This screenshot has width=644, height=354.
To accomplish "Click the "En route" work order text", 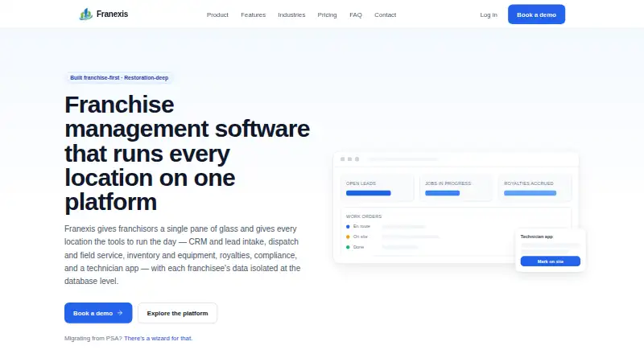I will [x=361, y=226].
